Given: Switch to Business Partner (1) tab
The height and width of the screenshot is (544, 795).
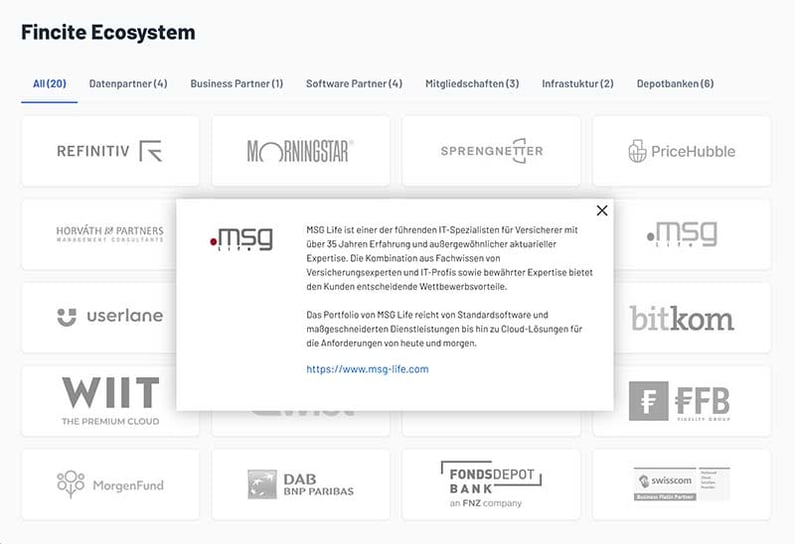Looking at the screenshot, I should pyautogui.click(x=236, y=84).
